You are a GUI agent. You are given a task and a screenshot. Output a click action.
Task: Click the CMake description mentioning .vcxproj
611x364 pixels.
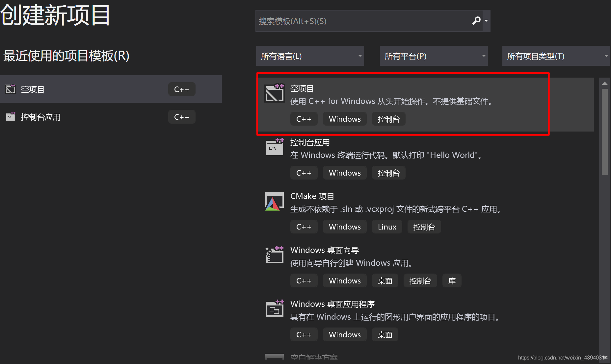(396, 209)
